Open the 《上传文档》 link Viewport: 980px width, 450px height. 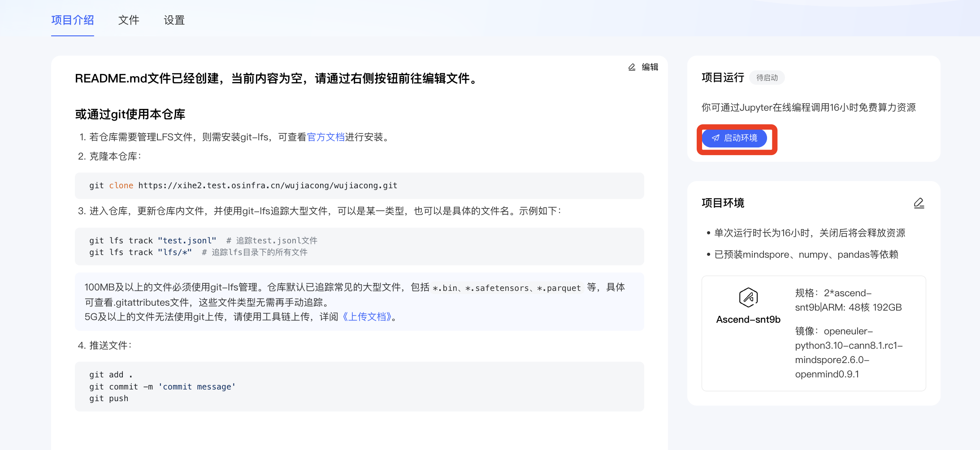pos(367,317)
